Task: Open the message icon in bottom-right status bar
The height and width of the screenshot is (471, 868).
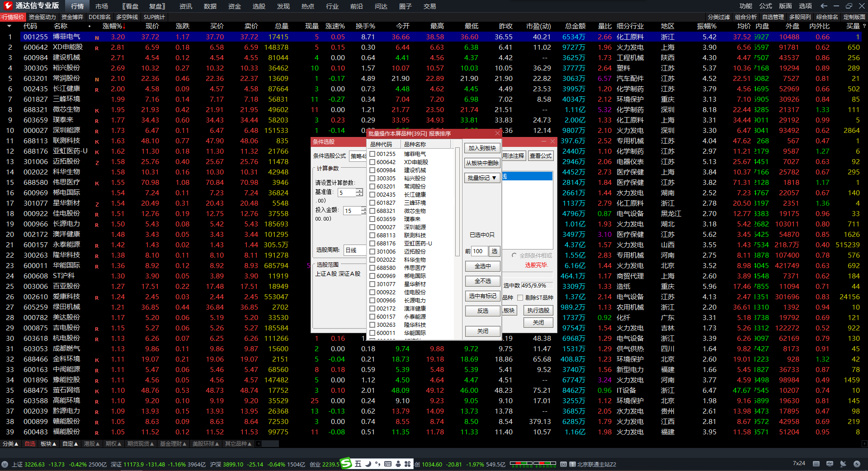Action: coord(830,464)
